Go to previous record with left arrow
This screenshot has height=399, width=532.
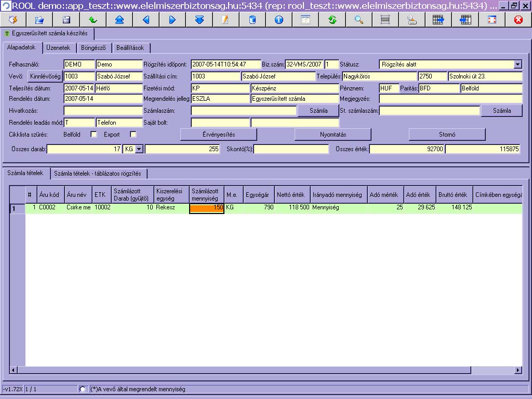point(146,20)
